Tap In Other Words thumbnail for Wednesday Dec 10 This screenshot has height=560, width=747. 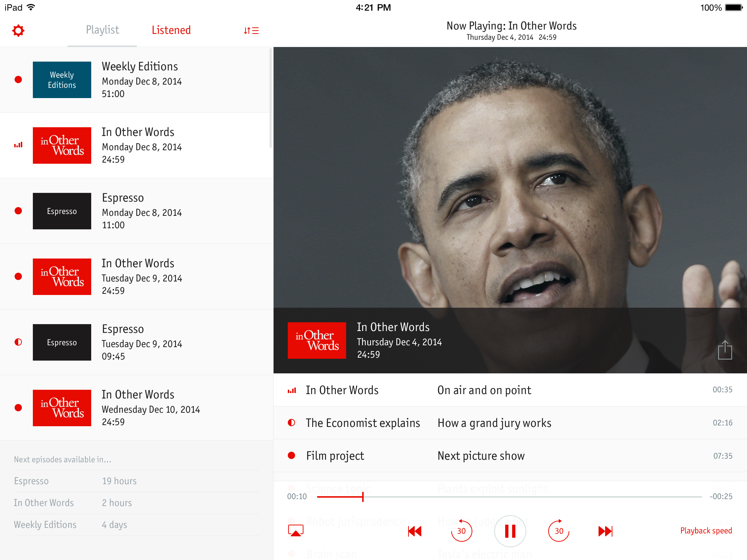point(62,408)
